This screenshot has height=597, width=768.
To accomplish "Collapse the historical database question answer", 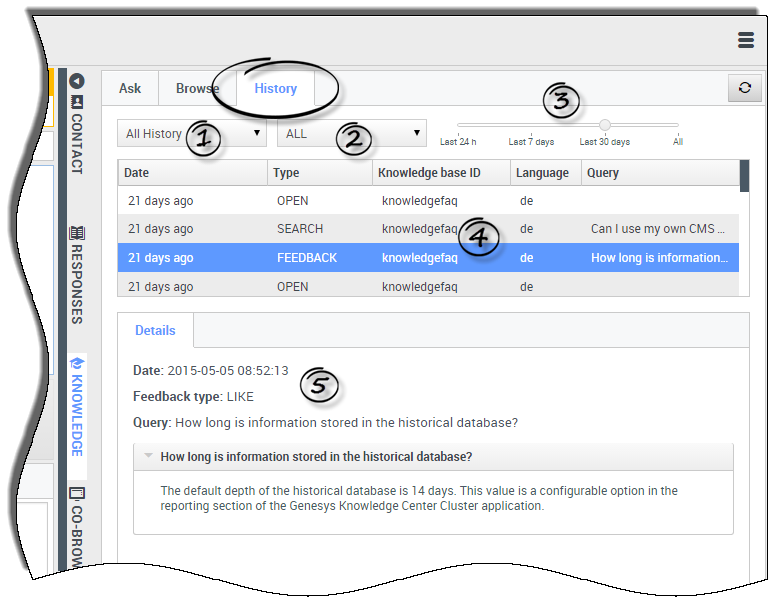I will [x=148, y=456].
